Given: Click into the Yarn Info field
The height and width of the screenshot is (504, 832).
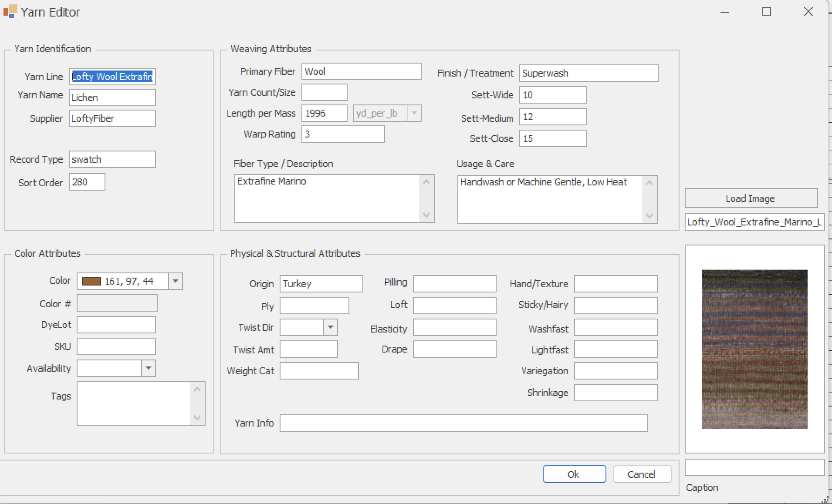Looking at the screenshot, I should (x=463, y=423).
